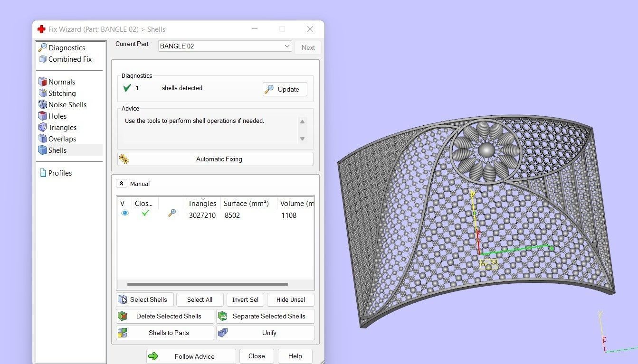Run Automatic Fixing

(x=215, y=159)
